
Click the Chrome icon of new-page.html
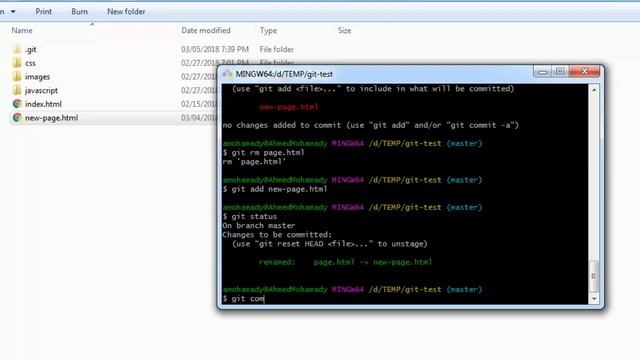point(17,118)
